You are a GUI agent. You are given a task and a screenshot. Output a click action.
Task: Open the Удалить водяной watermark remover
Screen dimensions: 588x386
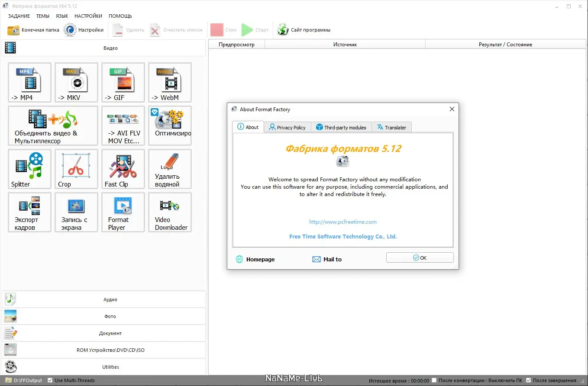170,169
